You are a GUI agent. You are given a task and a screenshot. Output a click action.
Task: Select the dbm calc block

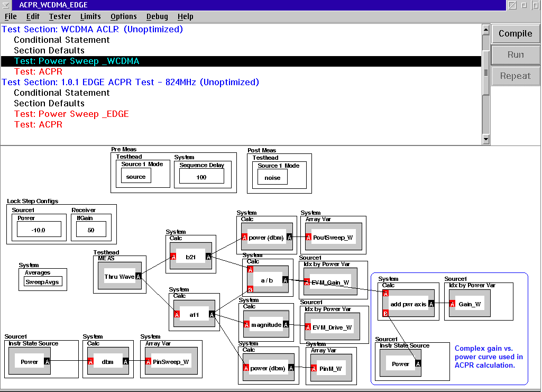click(108, 361)
